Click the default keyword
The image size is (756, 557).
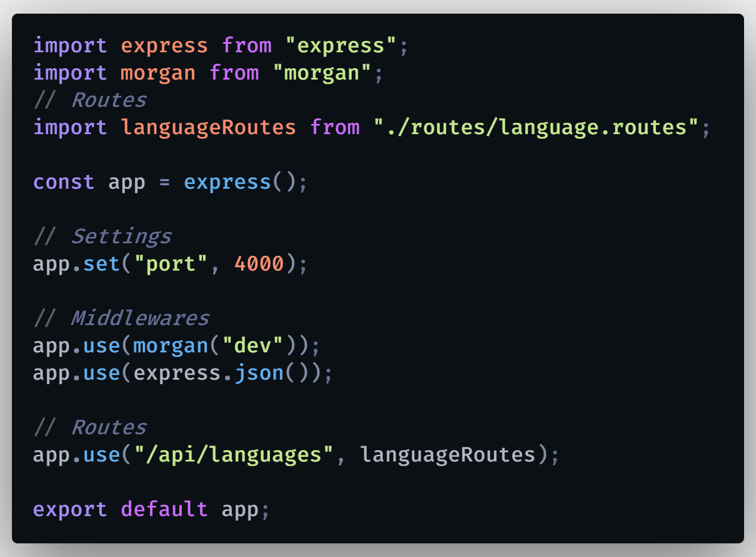point(164,509)
